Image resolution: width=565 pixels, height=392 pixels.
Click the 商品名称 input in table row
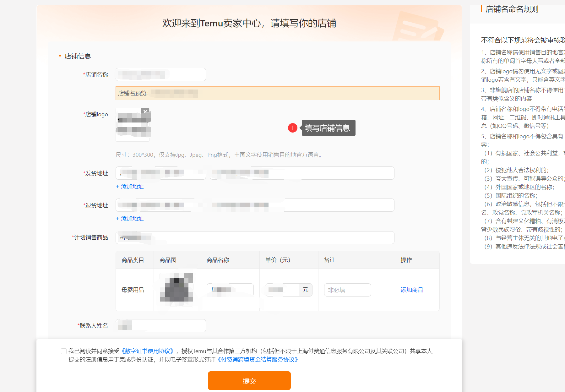[x=230, y=290]
